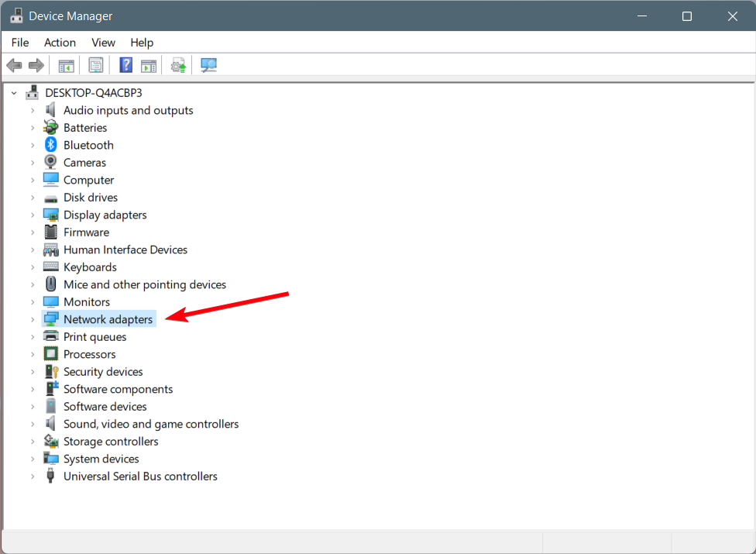Click the Batteries category icon
The image size is (756, 554).
click(x=50, y=127)
